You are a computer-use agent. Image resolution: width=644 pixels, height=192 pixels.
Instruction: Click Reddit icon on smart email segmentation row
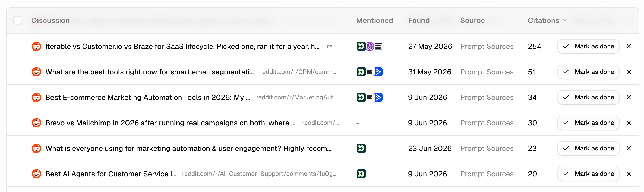pos(36,72)
